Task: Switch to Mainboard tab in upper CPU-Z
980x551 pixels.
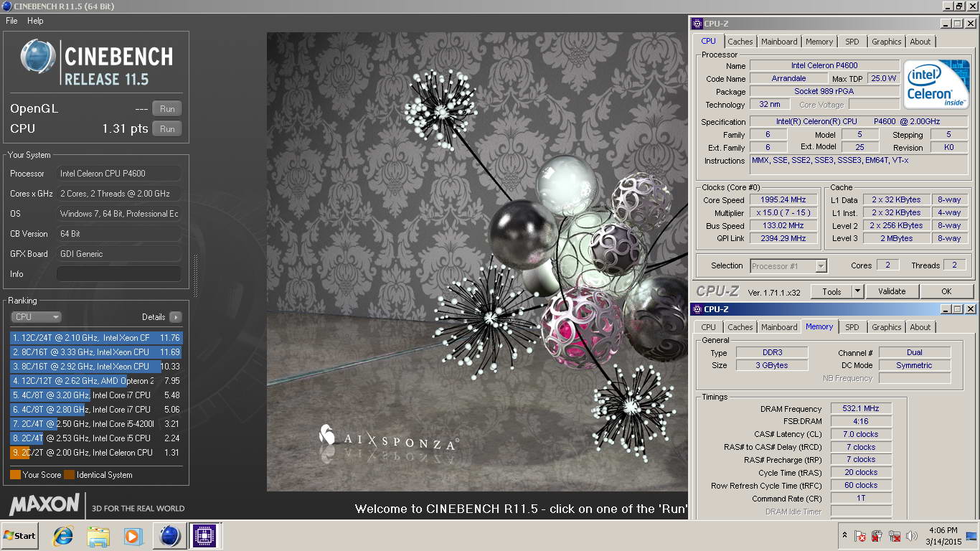Action: pyautogui.click(x=779, y=42)
